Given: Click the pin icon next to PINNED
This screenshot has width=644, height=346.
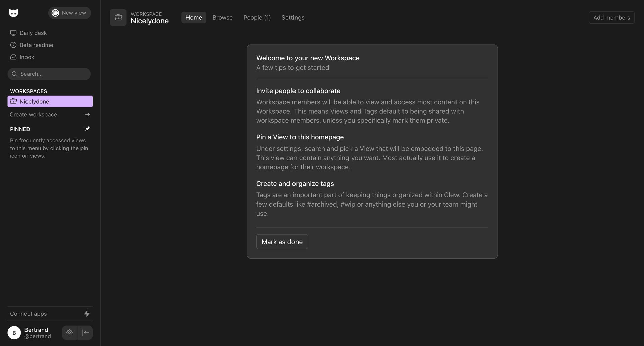Looking at the screenshot, I should coord(88,128).
